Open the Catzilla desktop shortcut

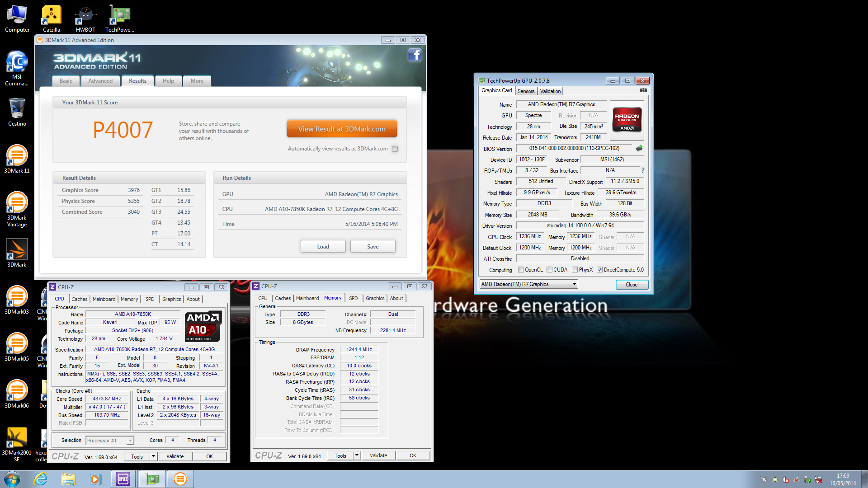click(x=52, y=19)
